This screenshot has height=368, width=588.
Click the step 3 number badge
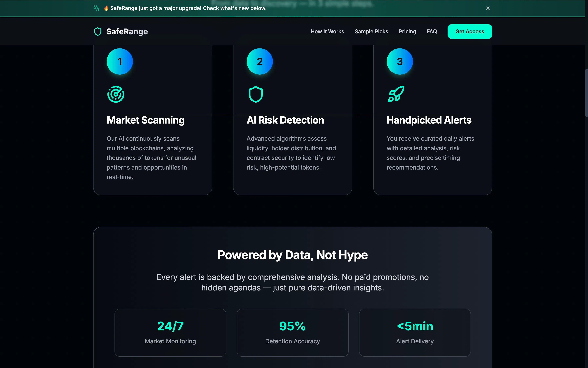coord(400,61)
